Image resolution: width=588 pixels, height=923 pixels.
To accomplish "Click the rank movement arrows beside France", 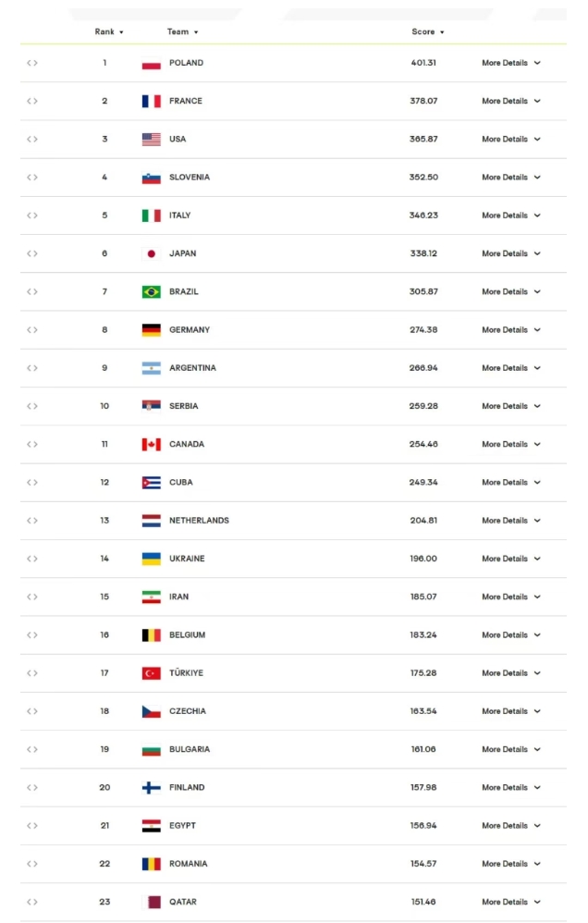I will pyautogui.click(x=31, y=101).
